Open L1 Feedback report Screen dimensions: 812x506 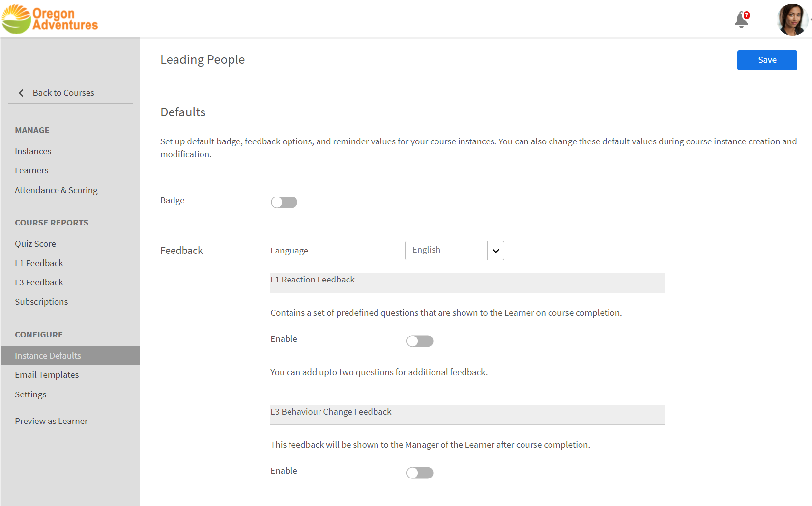pos(39,263)
